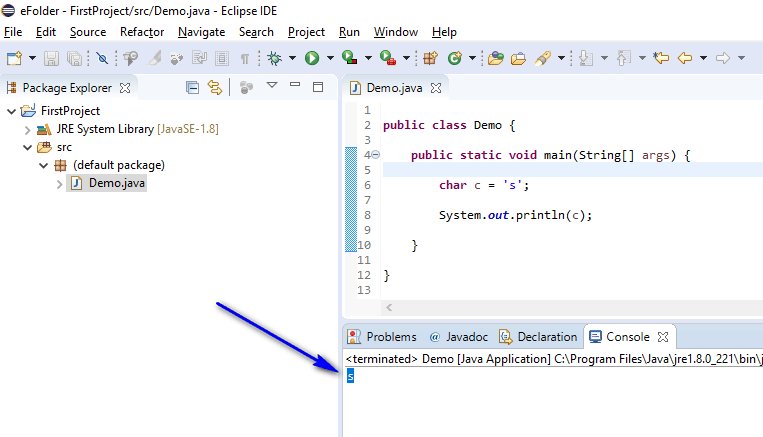
Task: Expand the JRE System Library node
Action: point(28,130)
